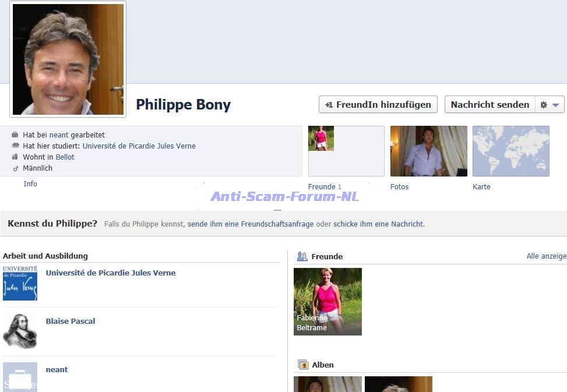Open the Fotos thumbnail tile
This screenshot has width=567, height=392.
pyautogui.click(x=428, y=151)
